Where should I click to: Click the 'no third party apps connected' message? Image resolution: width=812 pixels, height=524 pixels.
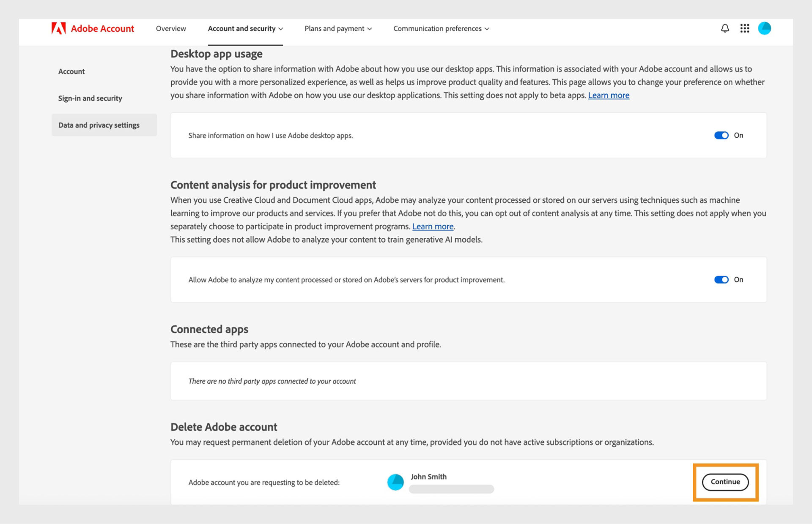[272, 381]
